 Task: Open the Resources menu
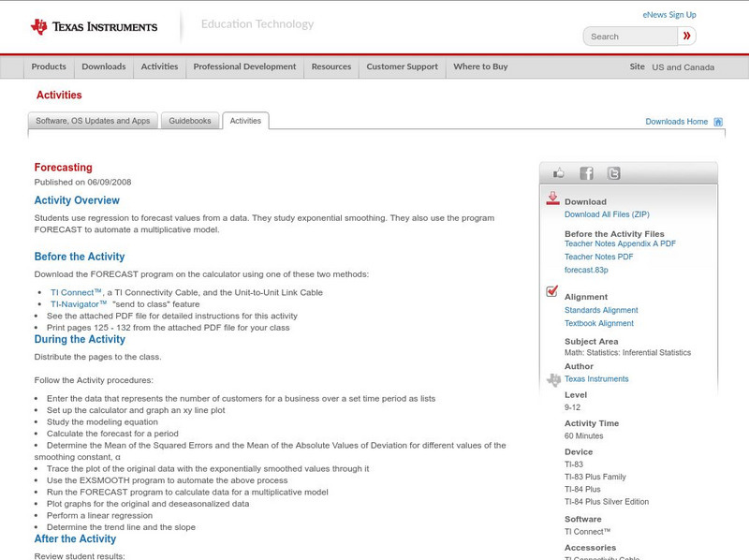tap(331, 66)
